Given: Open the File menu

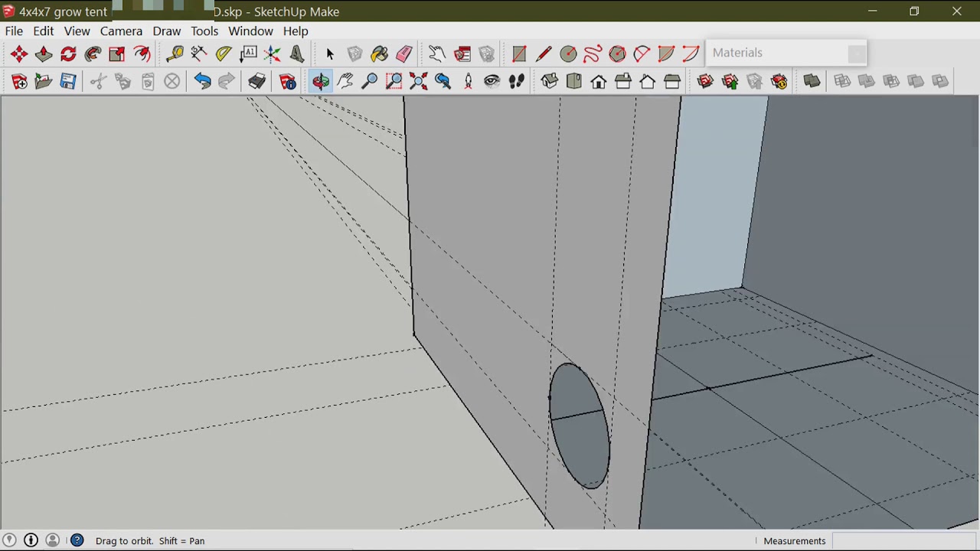Looking at the screenshot, I should (14, 31).
